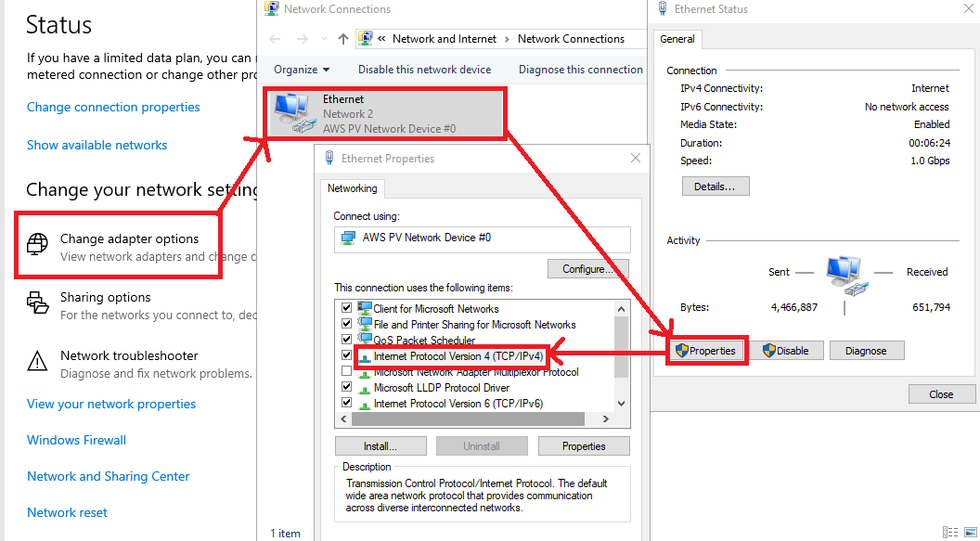Toggle File and Printer Sharing checkbox
This screenshot has width=980, height=541.
click(346, 324)
